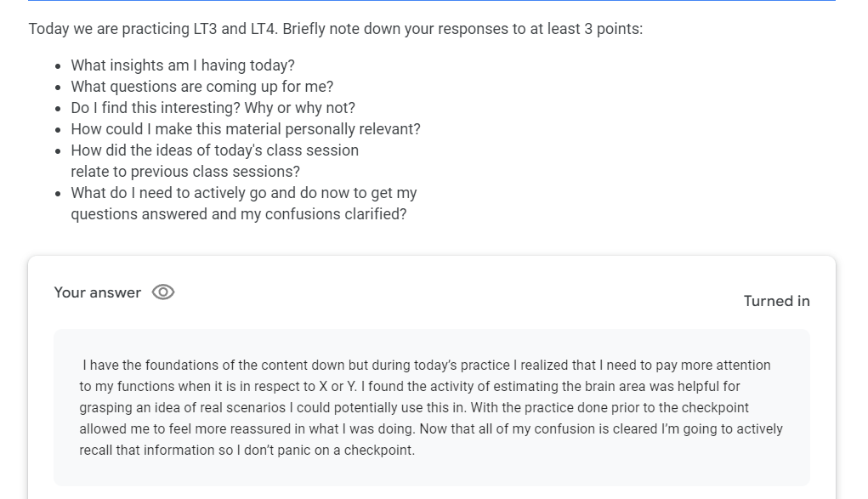Viewport: 868px width, 499px height.
Task: Click the "Your answer" heading
Action: point(98,292)
